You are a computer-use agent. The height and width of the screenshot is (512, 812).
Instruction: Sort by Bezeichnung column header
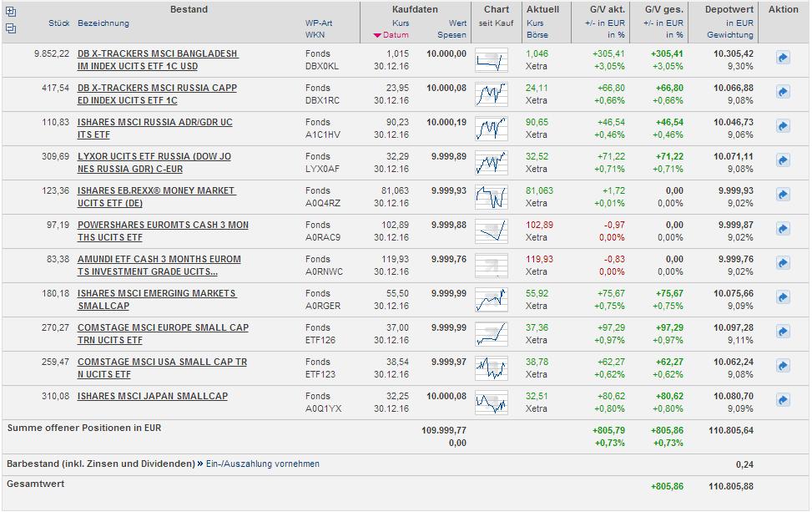[x=103, y=23]
